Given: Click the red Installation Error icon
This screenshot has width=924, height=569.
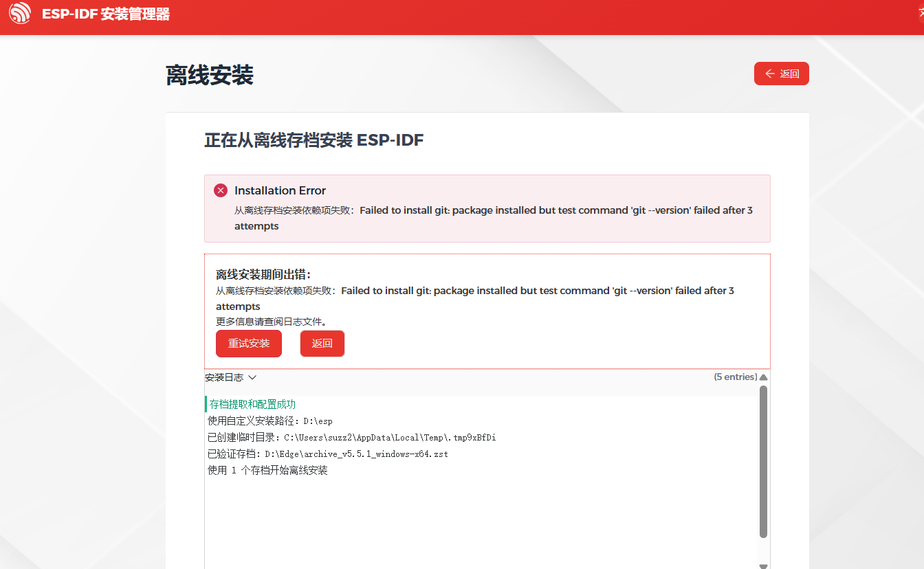Looking at the screenshot, I should [221, 190].
